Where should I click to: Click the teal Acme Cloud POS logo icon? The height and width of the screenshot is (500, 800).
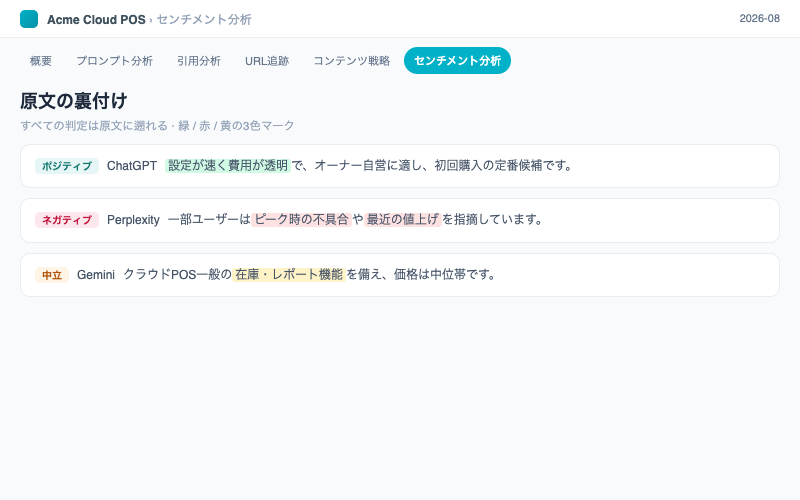pos(29,19)
